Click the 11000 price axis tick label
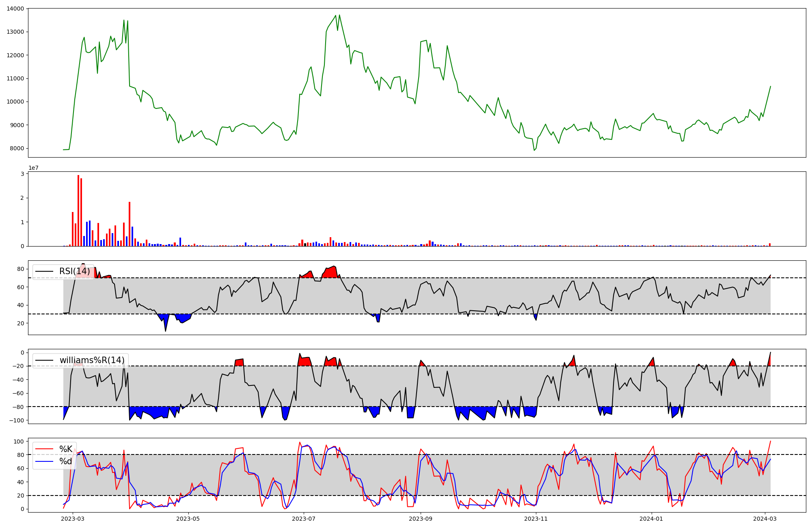This screenshot has width=812, height=528. 15,78
